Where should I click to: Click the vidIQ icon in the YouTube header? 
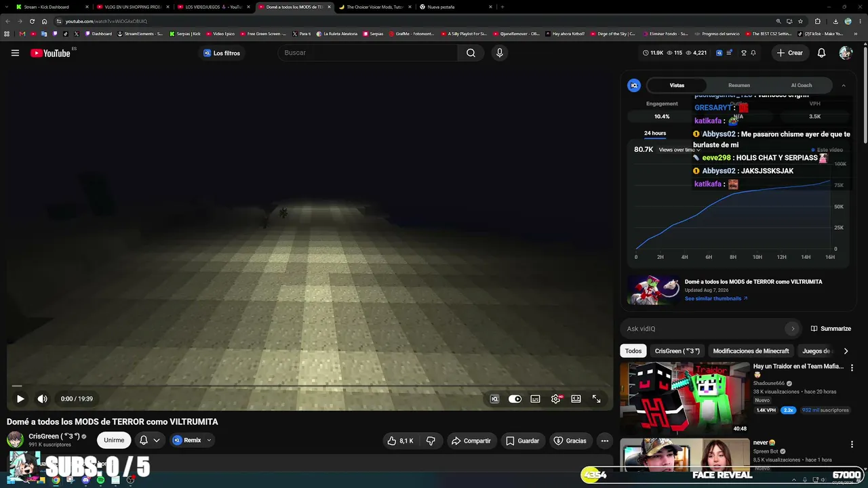pyautogui.click(x=719, y=53)
